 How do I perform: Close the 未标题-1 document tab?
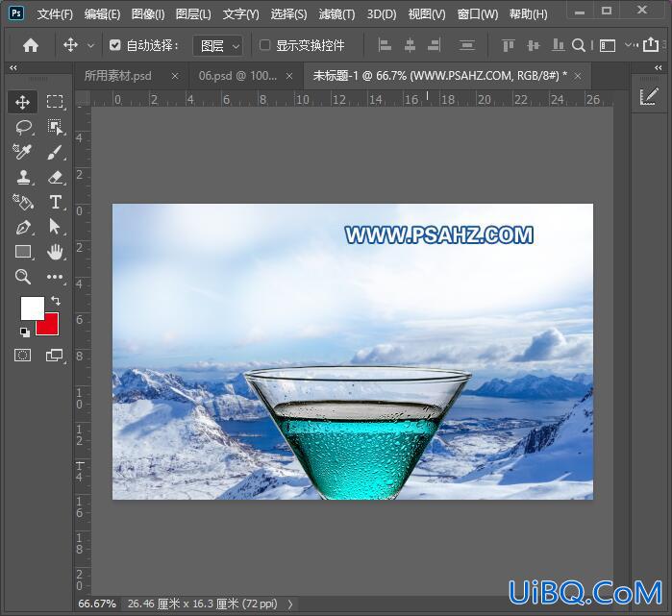pyautogui.click(x=578, y=76)
